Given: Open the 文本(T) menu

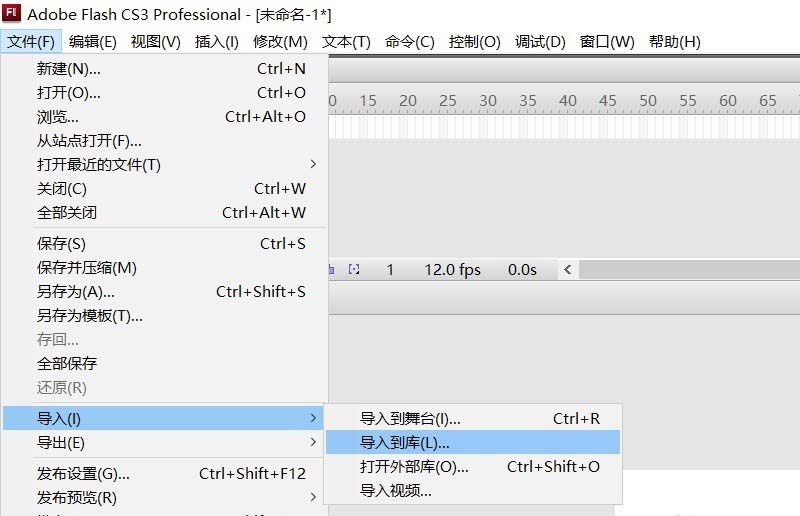Looking at the screenshot, I should point(346,41).
